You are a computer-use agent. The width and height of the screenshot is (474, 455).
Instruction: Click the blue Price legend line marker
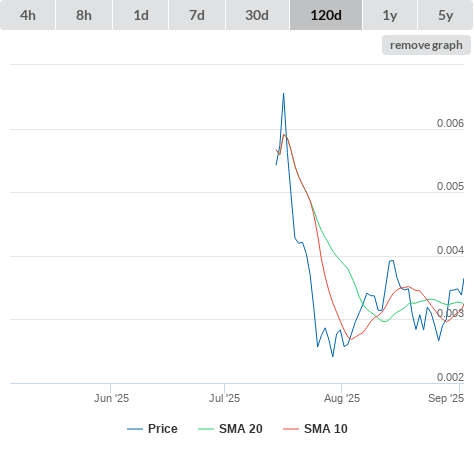tap(135, 429)
